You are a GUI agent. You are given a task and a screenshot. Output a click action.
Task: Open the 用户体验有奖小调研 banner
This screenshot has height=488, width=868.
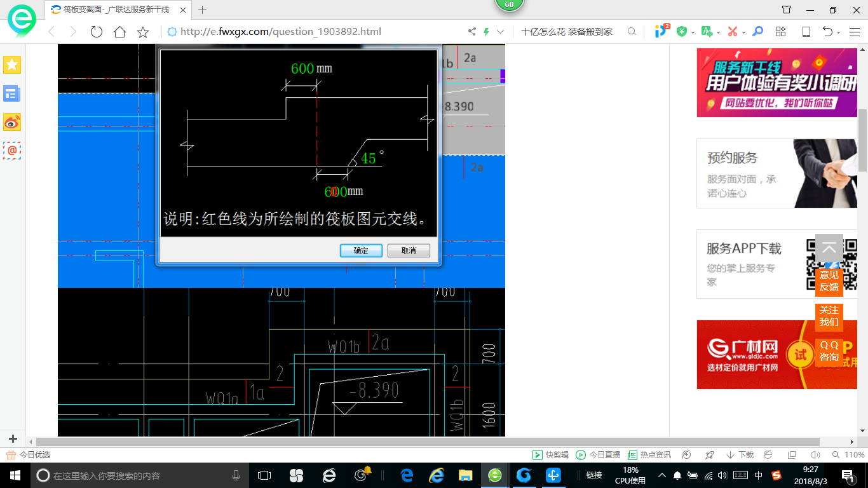click(777, 83)
